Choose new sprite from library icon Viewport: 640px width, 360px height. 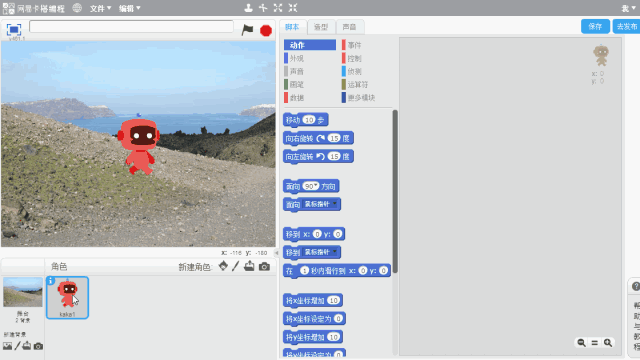[x=223, y=266]
